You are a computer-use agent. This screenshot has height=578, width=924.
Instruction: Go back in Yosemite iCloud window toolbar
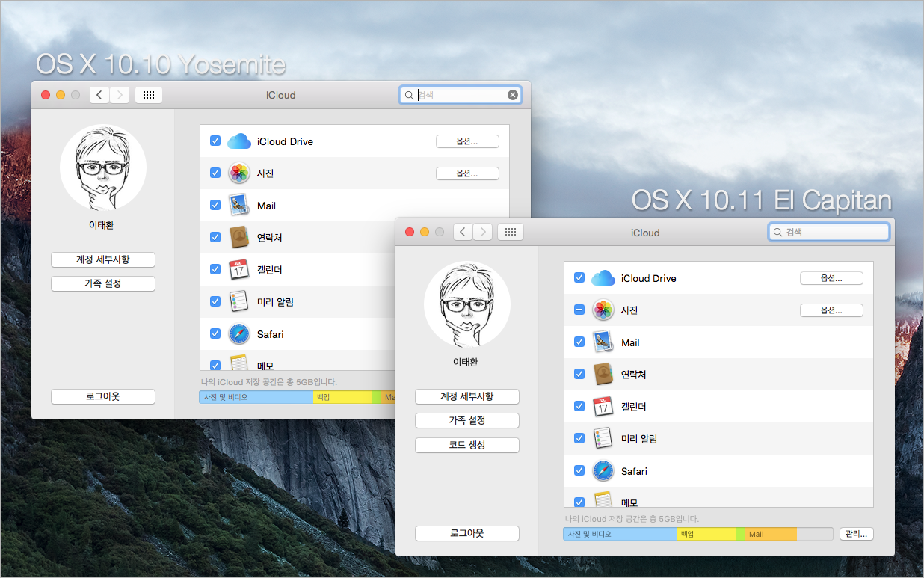pos(99,95)
